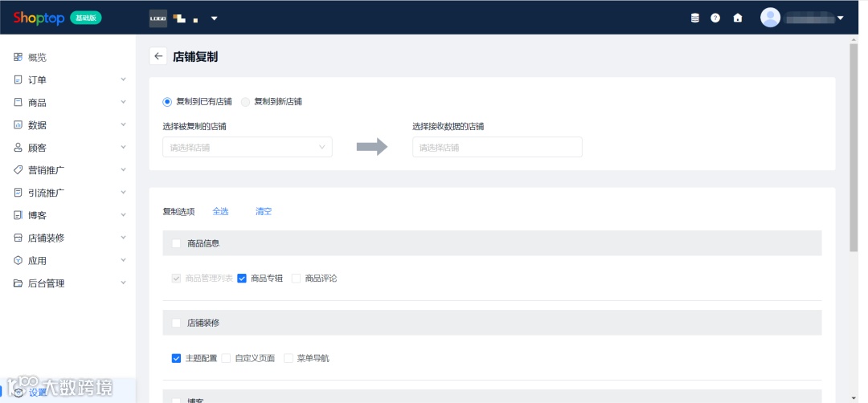Click the 数据 chart icon
The width and height of the screenshot is (868, 403).
click(x=18, y=125)
